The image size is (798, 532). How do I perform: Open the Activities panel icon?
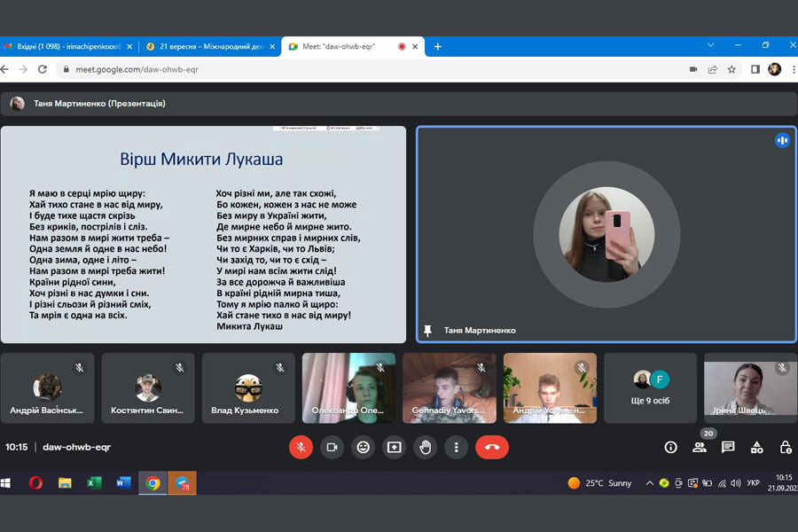tap(756, 447)
